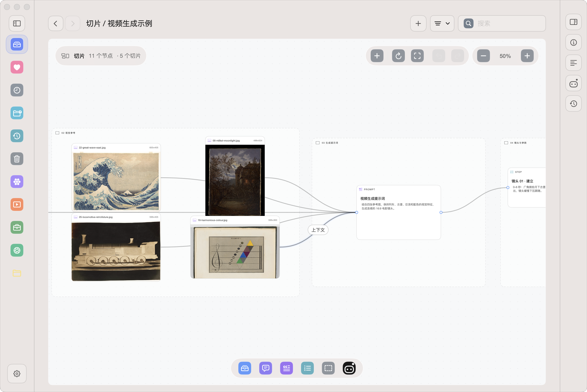This screenshot has width=587, height=392.
Task: Open the version history panel icon
Action: coord(574,103)
